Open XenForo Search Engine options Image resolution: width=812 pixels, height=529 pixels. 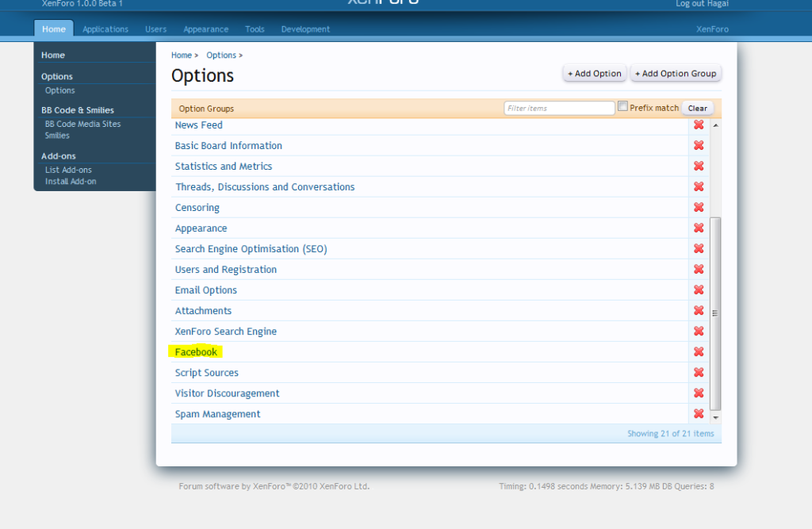click(226, 332)
